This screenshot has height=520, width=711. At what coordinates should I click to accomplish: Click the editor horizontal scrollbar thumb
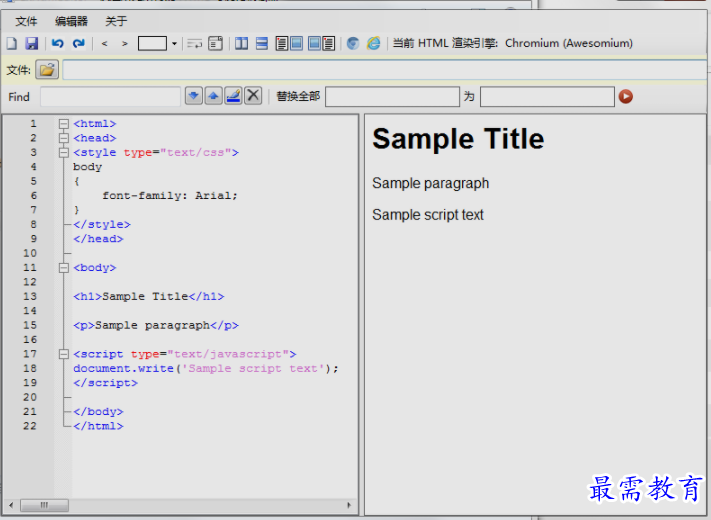(x=44, y=505)
